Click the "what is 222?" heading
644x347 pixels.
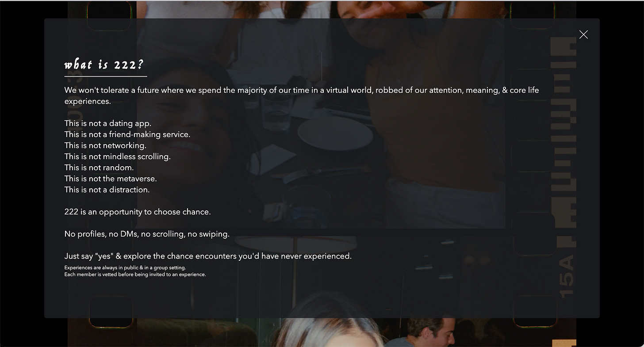(x=104, y=65)
